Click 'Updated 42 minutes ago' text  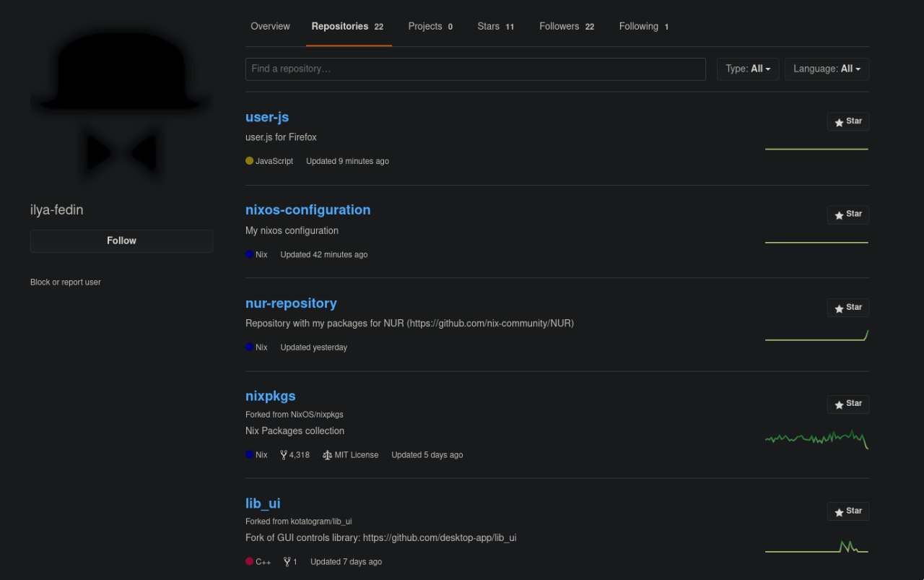[324, 254]
